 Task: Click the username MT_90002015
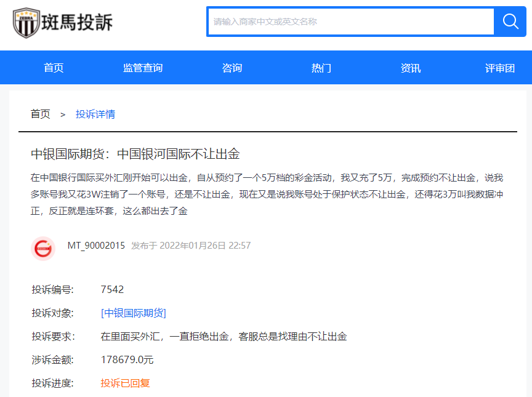coord(96,246)
